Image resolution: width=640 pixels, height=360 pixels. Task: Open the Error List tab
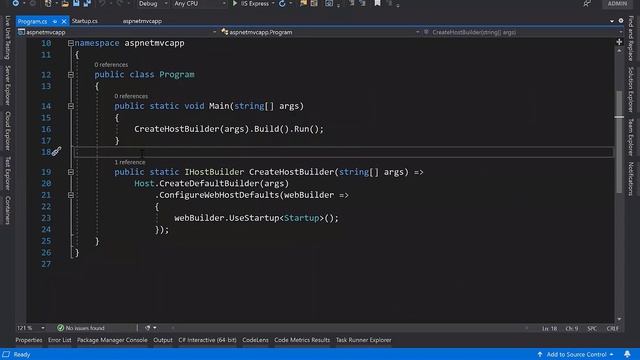point(60,340)
